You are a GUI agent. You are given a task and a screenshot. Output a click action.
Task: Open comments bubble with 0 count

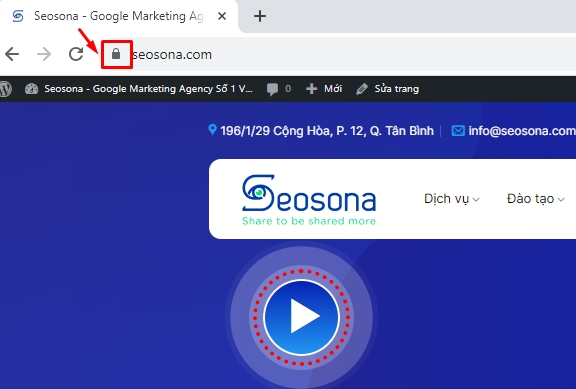point(279,89)
